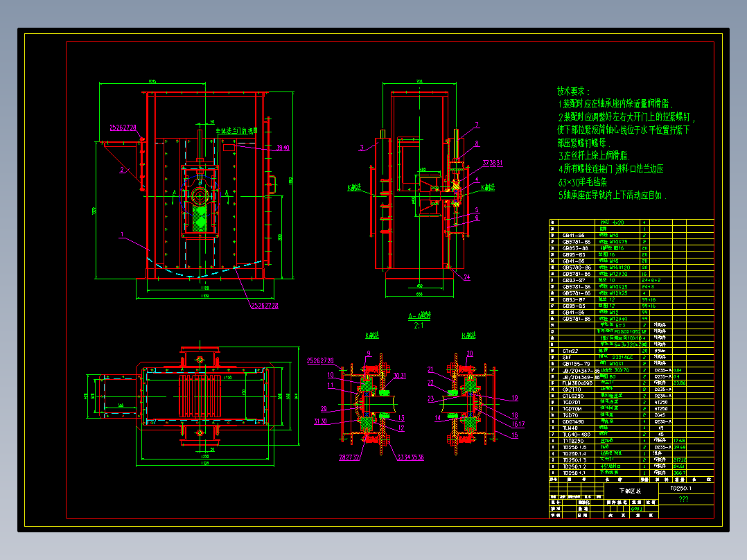The width and height of the screenshot is (747, 560).
Task: Click the 技术要求 heading text
Action: coord(574,91)
